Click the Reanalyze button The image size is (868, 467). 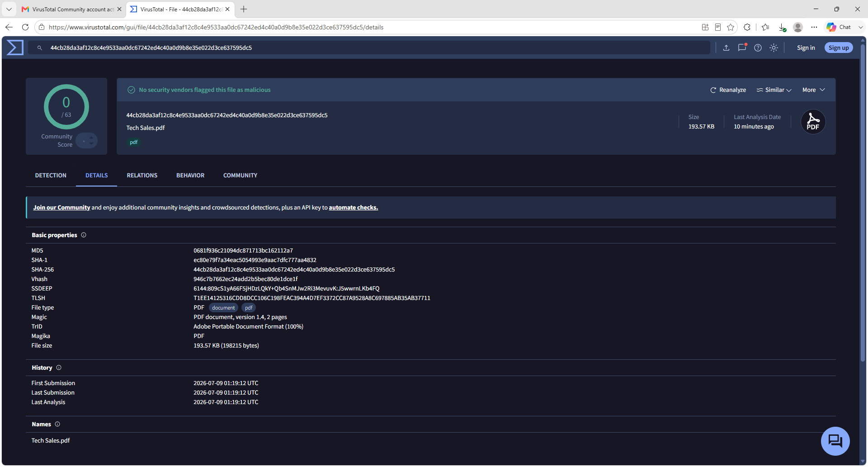pyautogui.click(x=728, y=90)
